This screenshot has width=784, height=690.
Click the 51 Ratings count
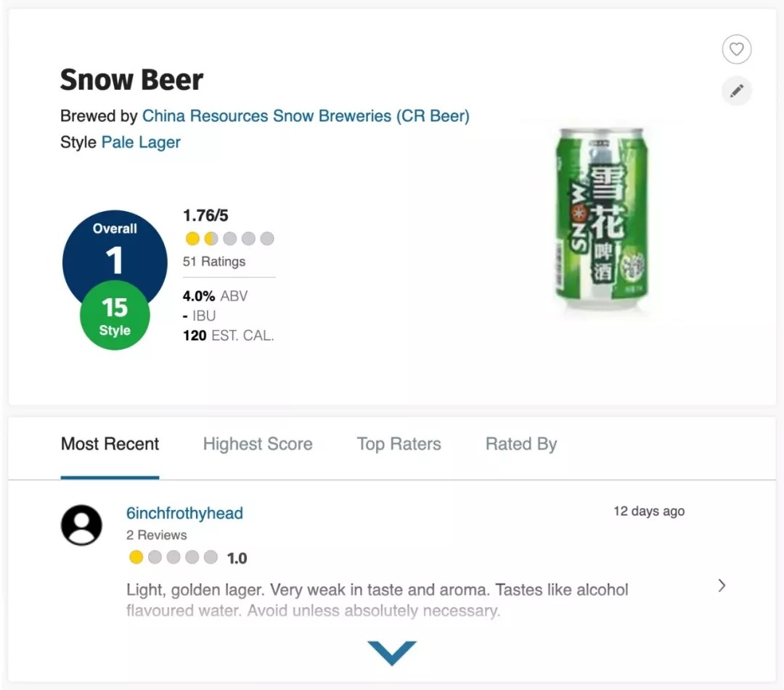pos(214,262)
